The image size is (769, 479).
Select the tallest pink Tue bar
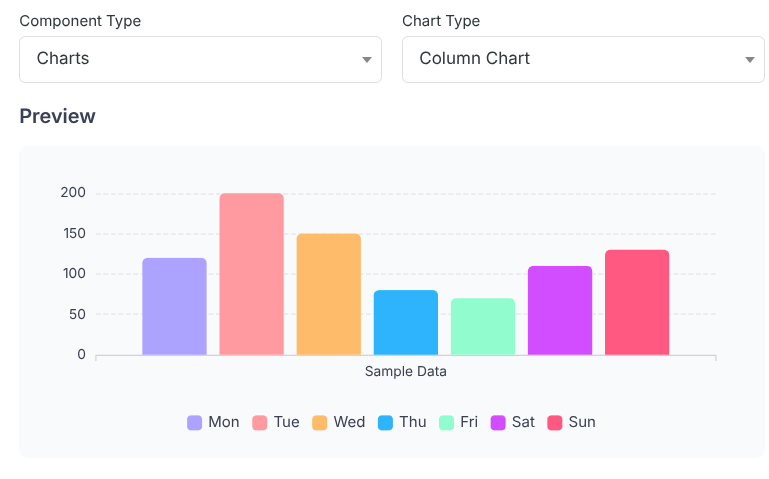pyautogui.click(x=252, y=274)
